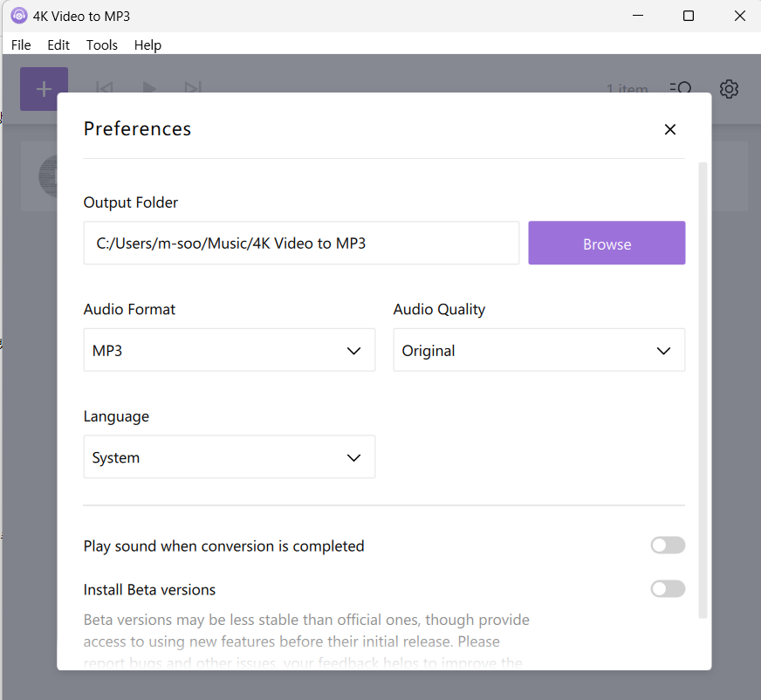The height and width of the screenshot is (700, 761).
Task: Click the 'Preferences' dialog title
Action: (137, 128)
